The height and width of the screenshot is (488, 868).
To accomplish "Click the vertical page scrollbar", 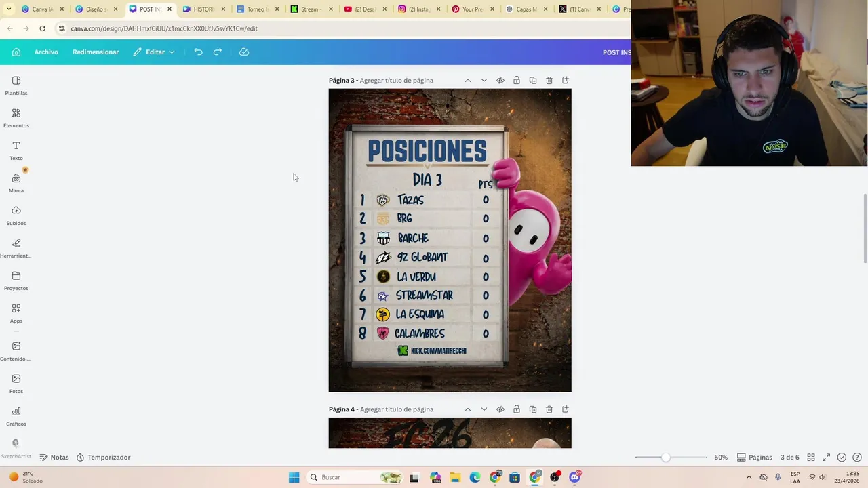I will (865, 228).
